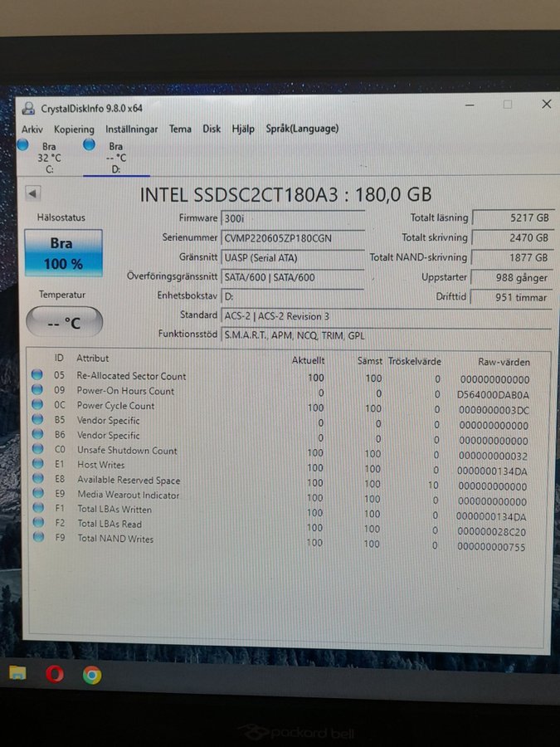Image resolution: width=560 pixels, height=747 pixels.
Task: Click status dot for Re-Allocated Sector Count
Action: [x=37, y=375]
